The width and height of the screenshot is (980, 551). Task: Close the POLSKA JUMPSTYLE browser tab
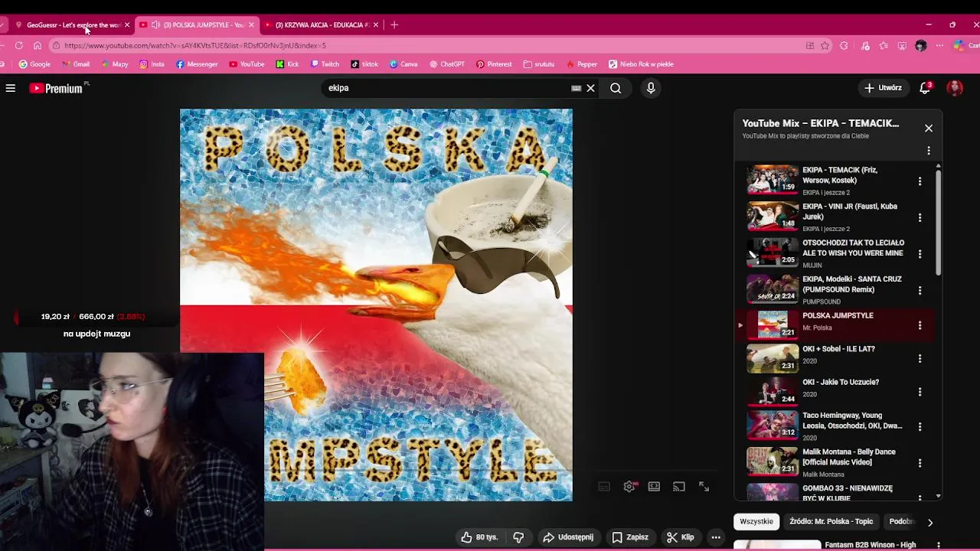coord(251,25)
